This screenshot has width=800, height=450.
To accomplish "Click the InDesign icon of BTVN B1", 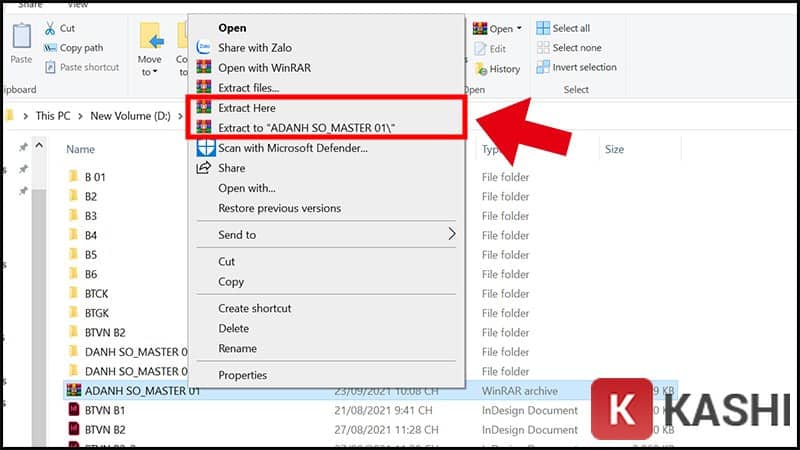I will click(x=73, y=410).
